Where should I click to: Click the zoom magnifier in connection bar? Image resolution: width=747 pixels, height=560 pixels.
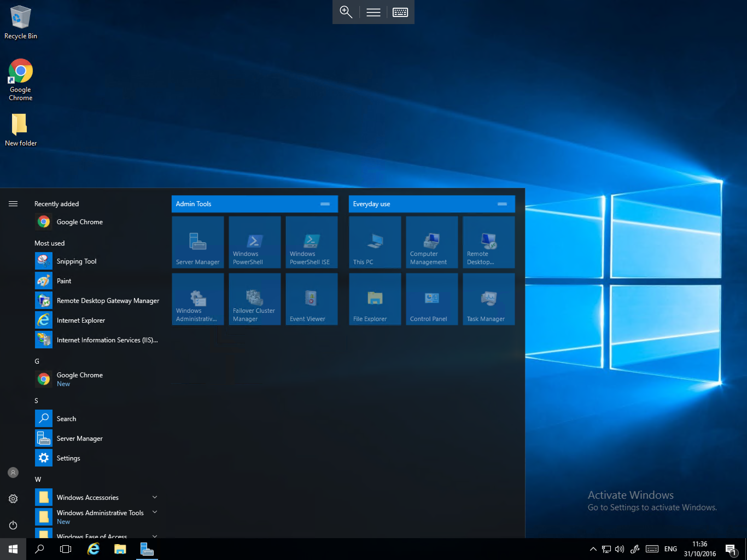[346, 12]
